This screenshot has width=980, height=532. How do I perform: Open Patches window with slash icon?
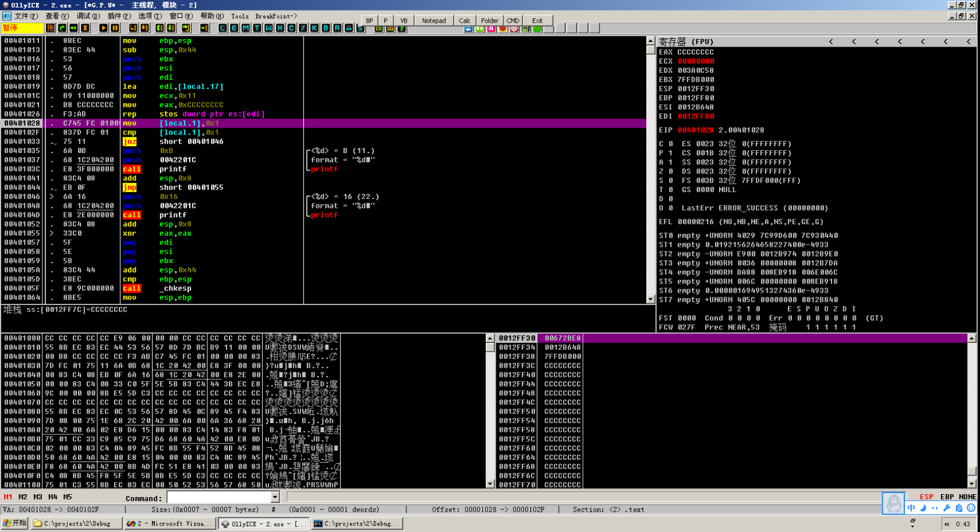click(303, 28)
